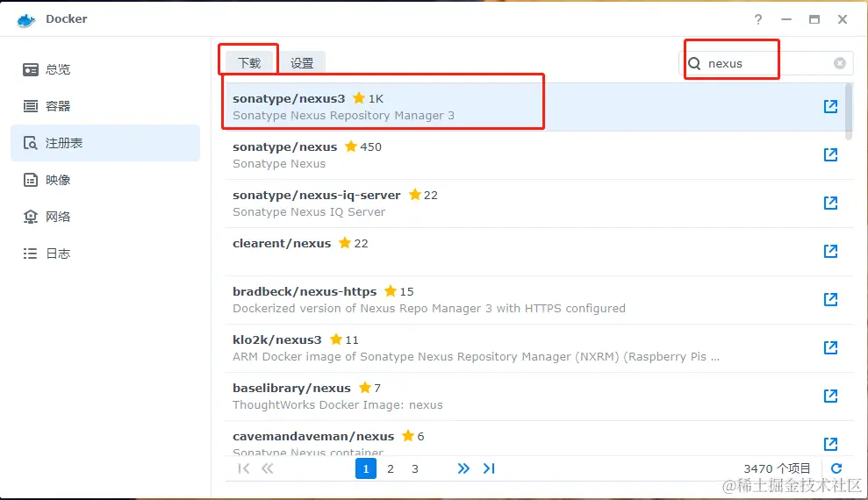
Task: Click the results list scrollbar
Action: point(849,112)
